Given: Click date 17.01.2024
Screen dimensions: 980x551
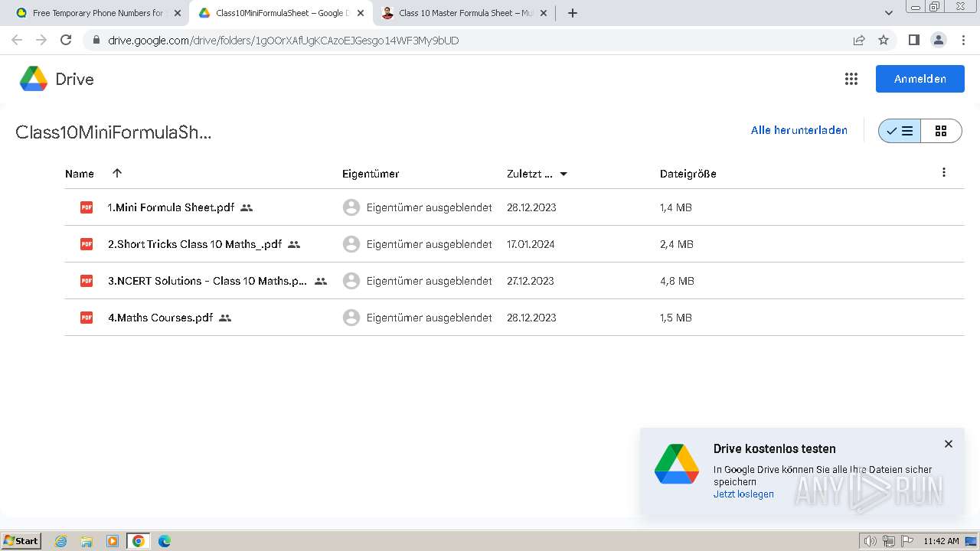Looking at the screenshot, I should tap(531, 244).
